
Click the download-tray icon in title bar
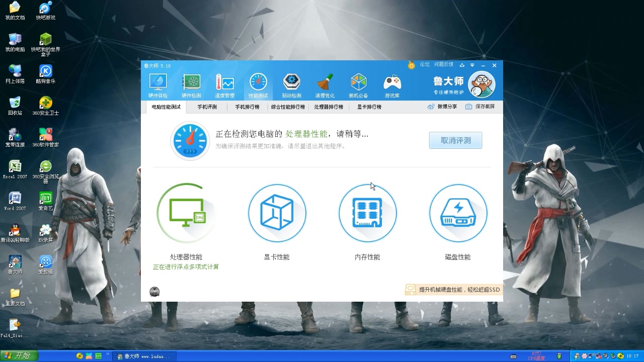point(462,65)
